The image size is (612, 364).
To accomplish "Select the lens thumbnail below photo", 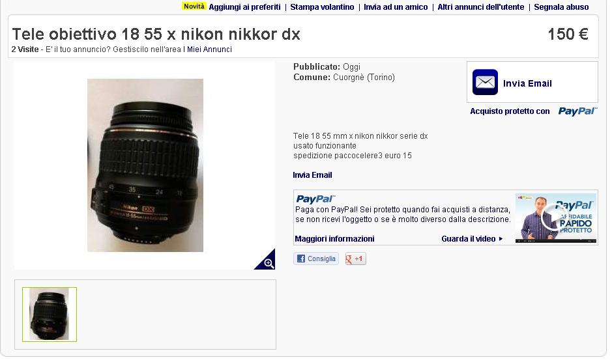I will 50,315.
